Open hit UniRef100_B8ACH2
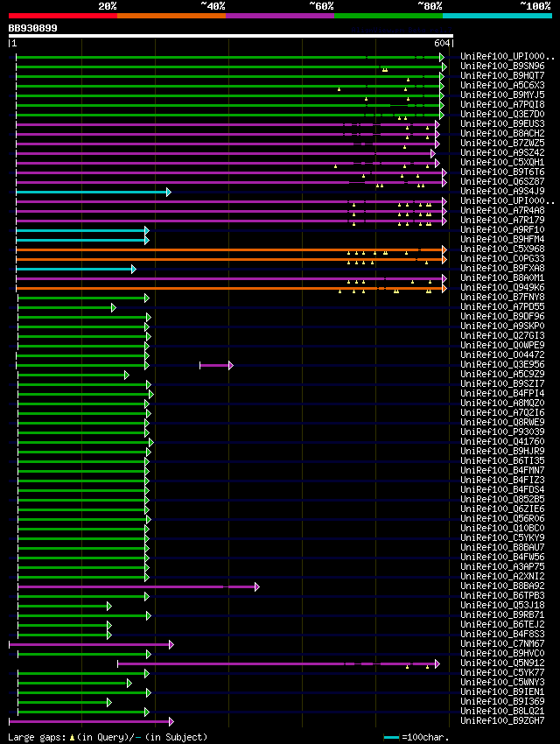This screenshot has height=744, width=560. pos(502,133)
